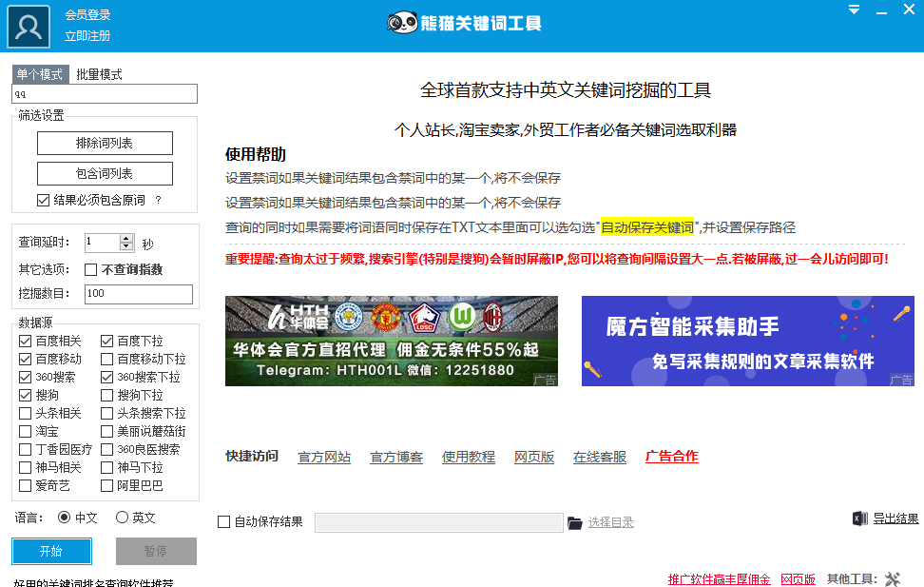
Task: Click the Excel export icon
Action: (859, 519)
